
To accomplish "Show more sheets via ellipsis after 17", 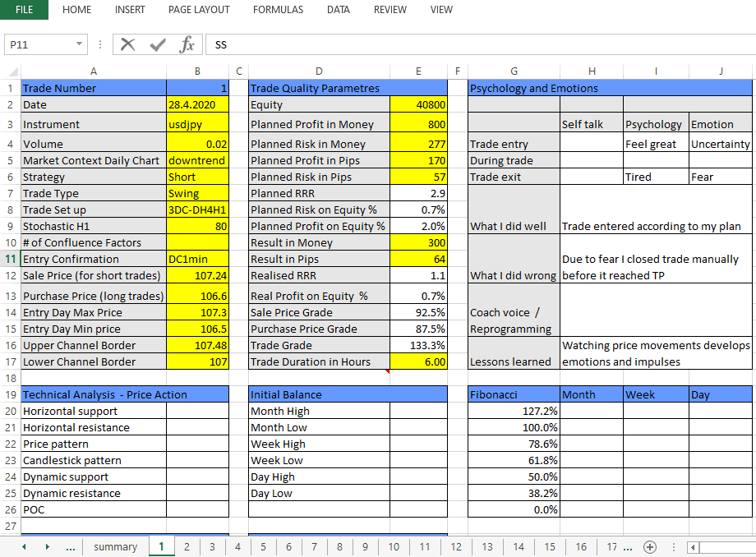I will pos(629,546).
